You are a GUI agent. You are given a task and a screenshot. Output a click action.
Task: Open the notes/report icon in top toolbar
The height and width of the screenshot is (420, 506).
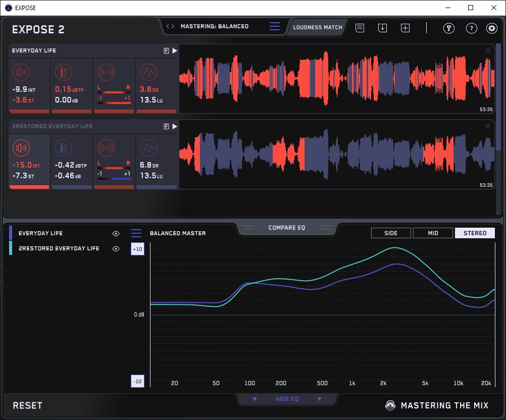(x=360, y=28)
